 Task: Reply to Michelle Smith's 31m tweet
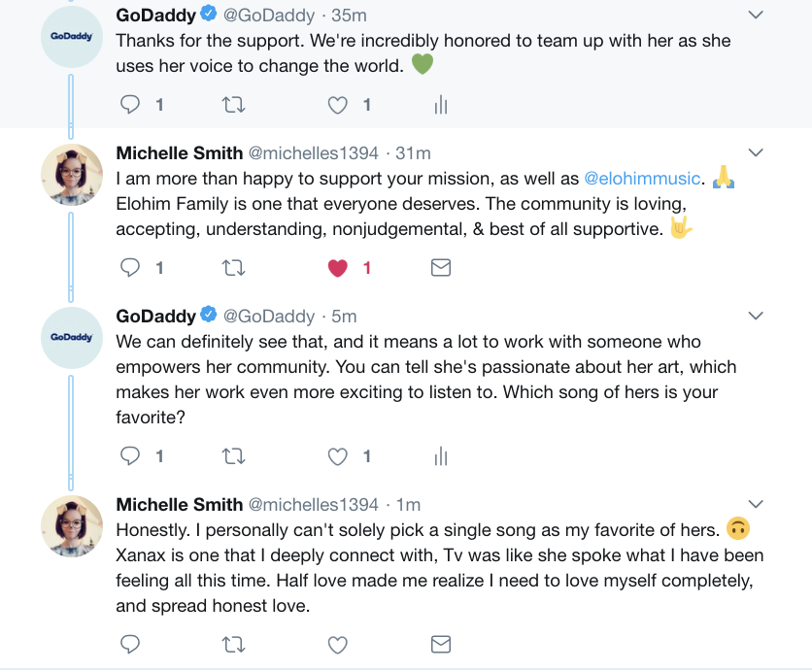click(x=129, y=268)
